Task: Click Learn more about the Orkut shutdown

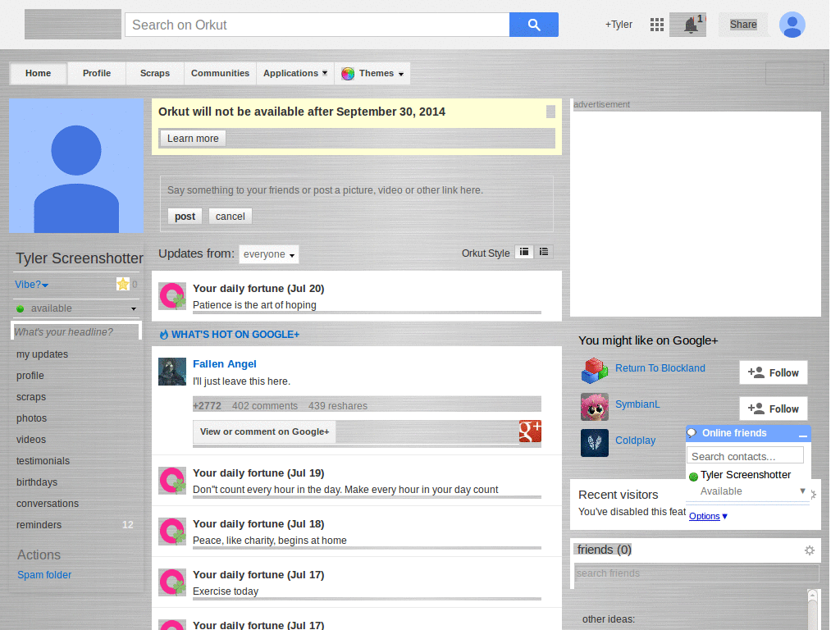Action: (192, 138)
